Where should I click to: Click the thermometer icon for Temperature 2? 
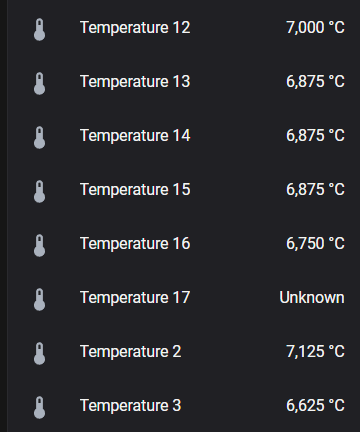pos(39,353)
